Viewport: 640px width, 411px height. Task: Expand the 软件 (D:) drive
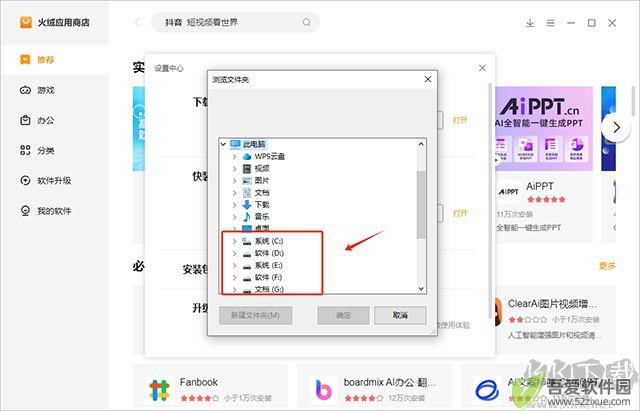click(234, 253)
